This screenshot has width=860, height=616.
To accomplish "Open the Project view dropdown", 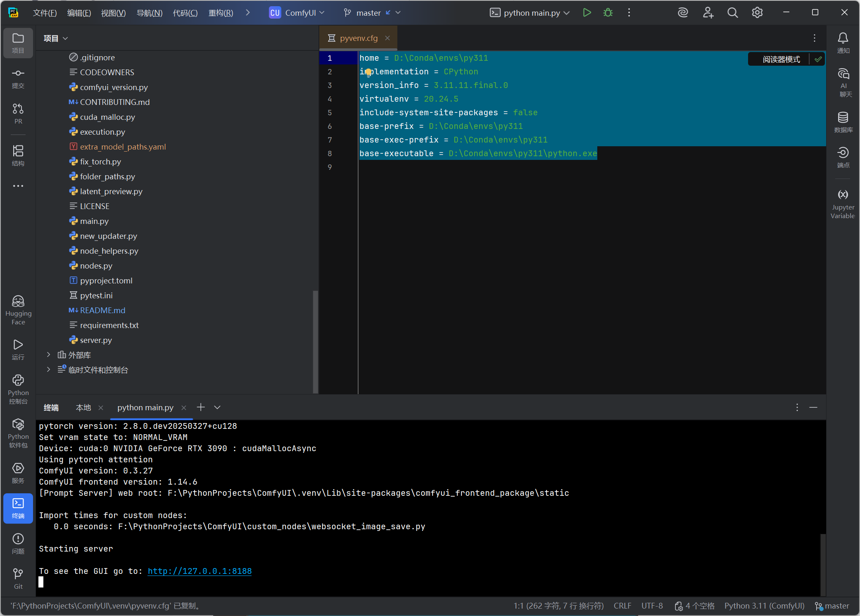I will (56, 38).
